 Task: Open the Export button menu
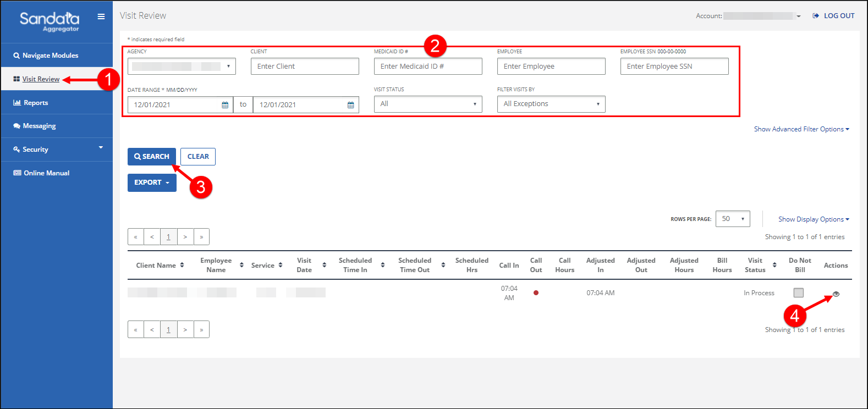tap(152, 183)
